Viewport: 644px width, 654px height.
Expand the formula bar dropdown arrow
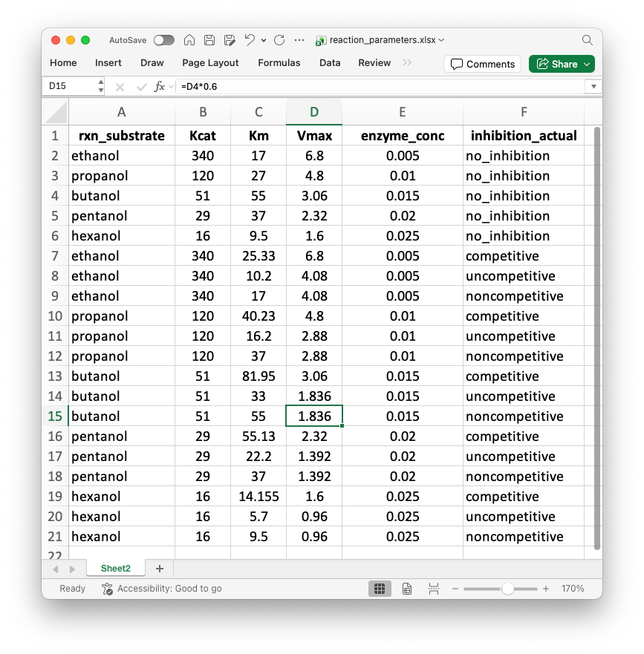click(593, 86)
